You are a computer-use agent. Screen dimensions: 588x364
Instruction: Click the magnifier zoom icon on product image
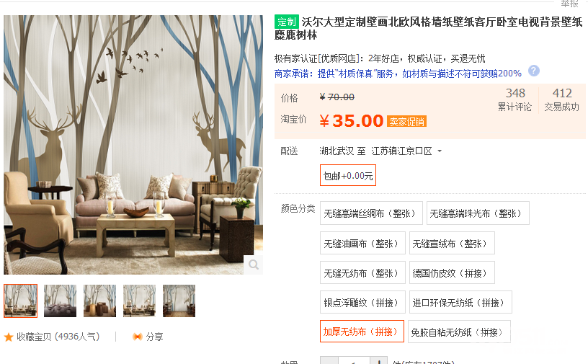(x=254, y=265)
